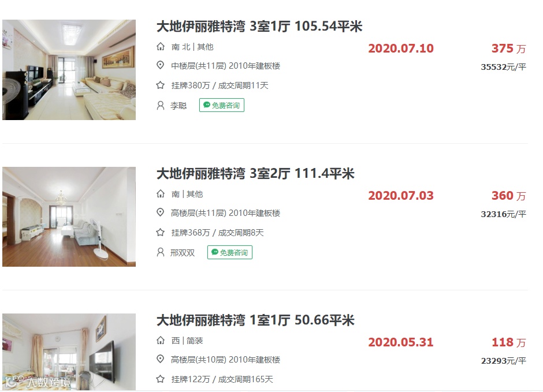The height and width of the screenshot is (392, 543).
Task: Click 免费咨询 button next to 李聪
Action: 222,105
